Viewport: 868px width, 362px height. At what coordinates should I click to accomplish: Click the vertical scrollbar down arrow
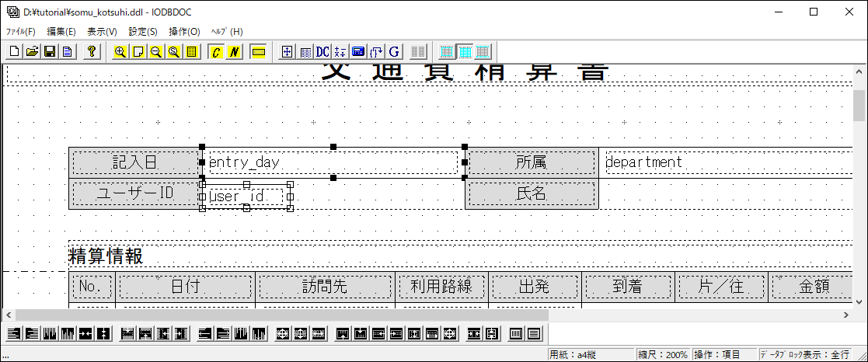(859, 302)
